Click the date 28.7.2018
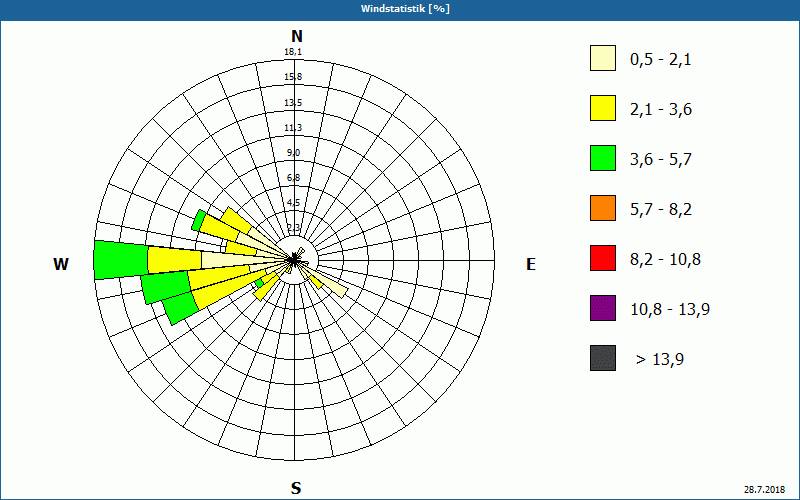The height and width of the screenshot is (500, 800). pyautogui.click(x=764, y=489)
